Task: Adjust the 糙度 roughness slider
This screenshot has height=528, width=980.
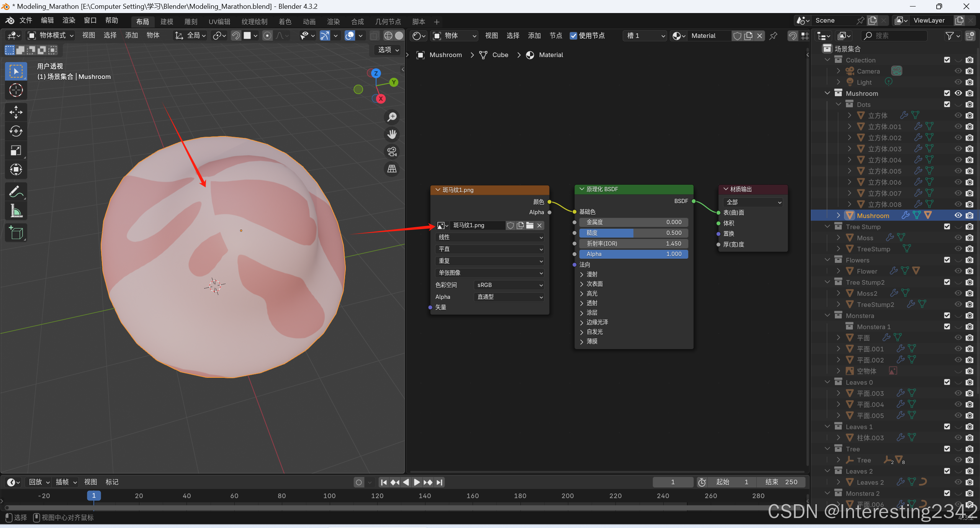Action: pyautogui.click(x=633, y=233)
